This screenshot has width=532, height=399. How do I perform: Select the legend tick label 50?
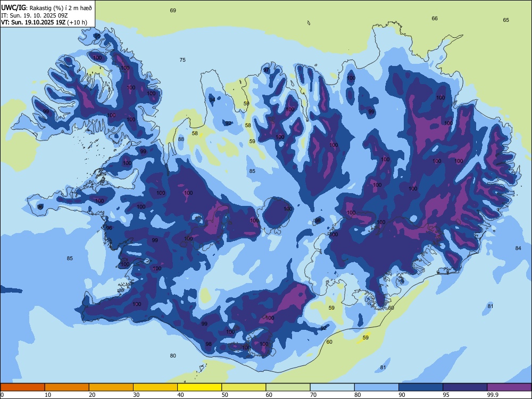pos(225,395)
